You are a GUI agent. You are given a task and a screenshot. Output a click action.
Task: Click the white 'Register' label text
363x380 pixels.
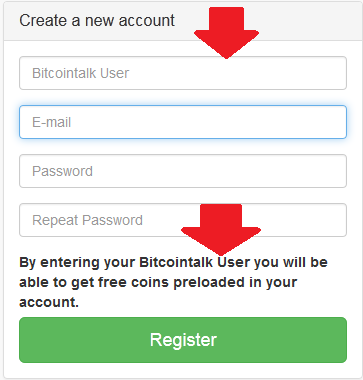click(x=183, y=340)
